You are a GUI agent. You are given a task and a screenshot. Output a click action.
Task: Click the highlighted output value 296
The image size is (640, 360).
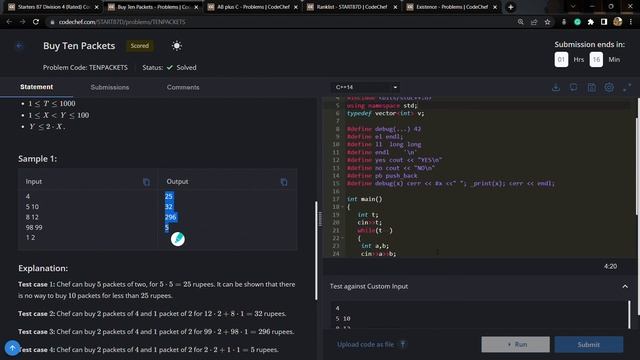(171, 217)
